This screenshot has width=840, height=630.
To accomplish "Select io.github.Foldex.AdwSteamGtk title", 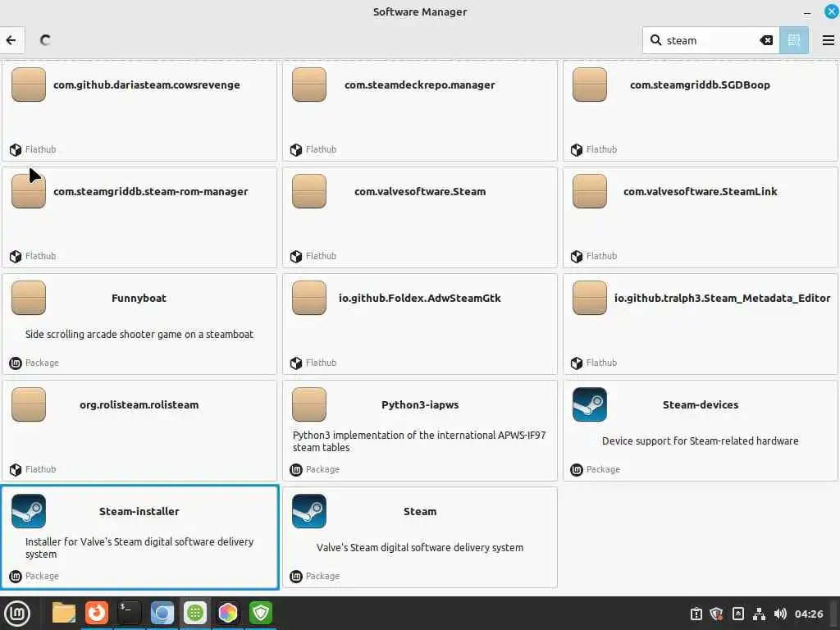I will (x=420, y=299).
